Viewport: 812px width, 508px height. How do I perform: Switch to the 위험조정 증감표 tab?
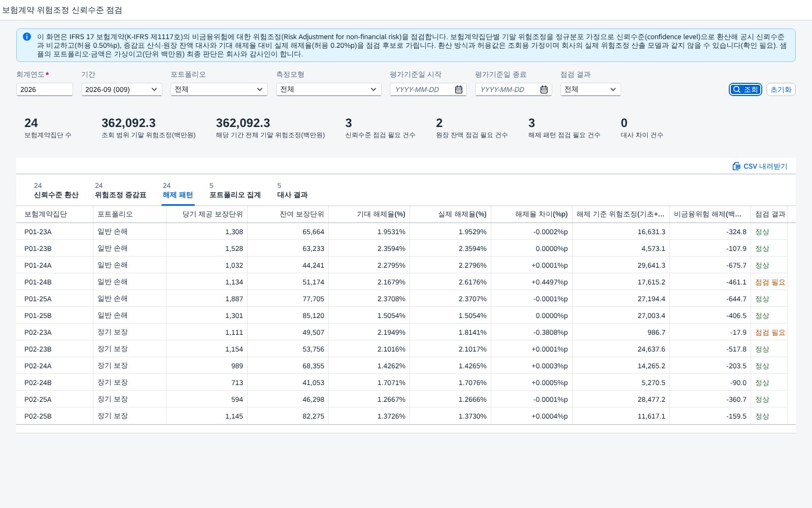(120, 190)
